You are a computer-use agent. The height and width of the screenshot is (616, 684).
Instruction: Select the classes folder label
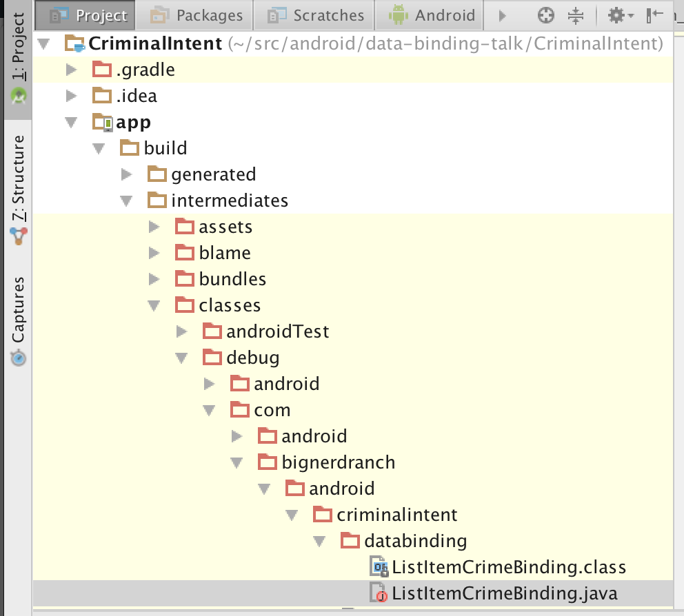[230, 305]
